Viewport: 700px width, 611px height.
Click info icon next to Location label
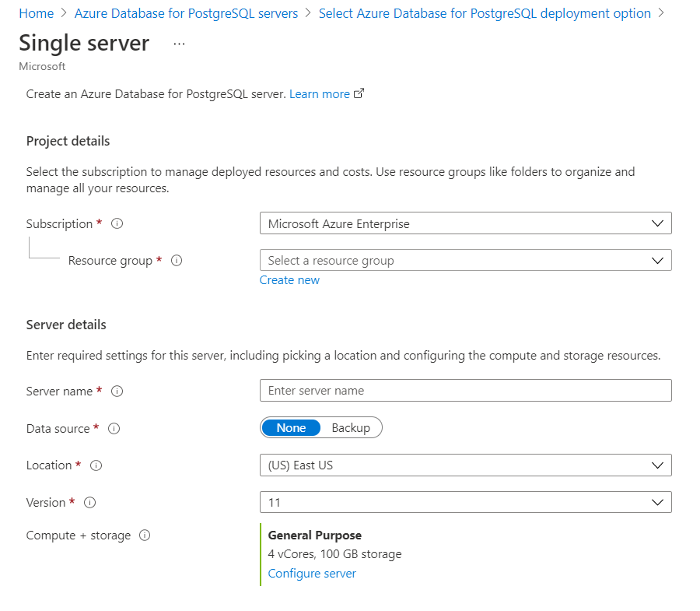click(x=96, y=465)
